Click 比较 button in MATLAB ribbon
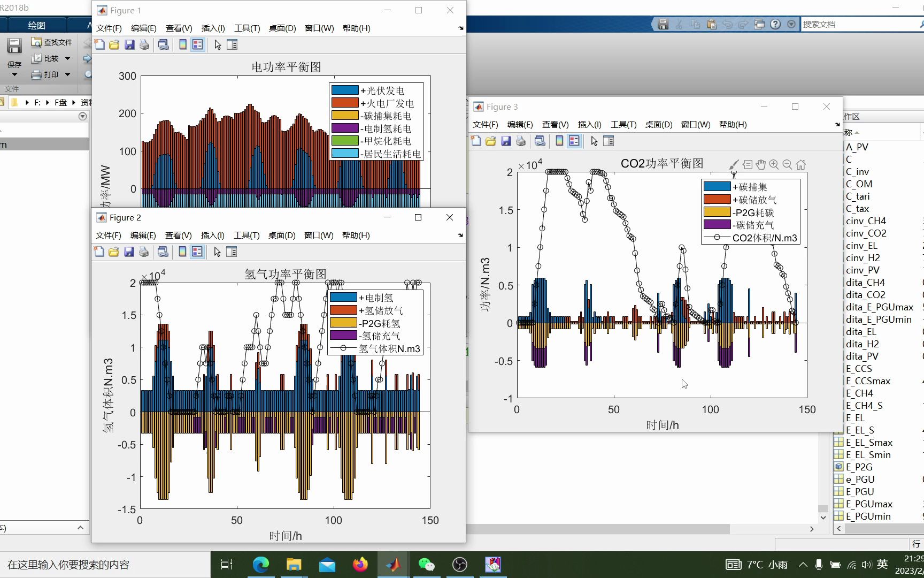924x578 pixels. click(45, 58)
